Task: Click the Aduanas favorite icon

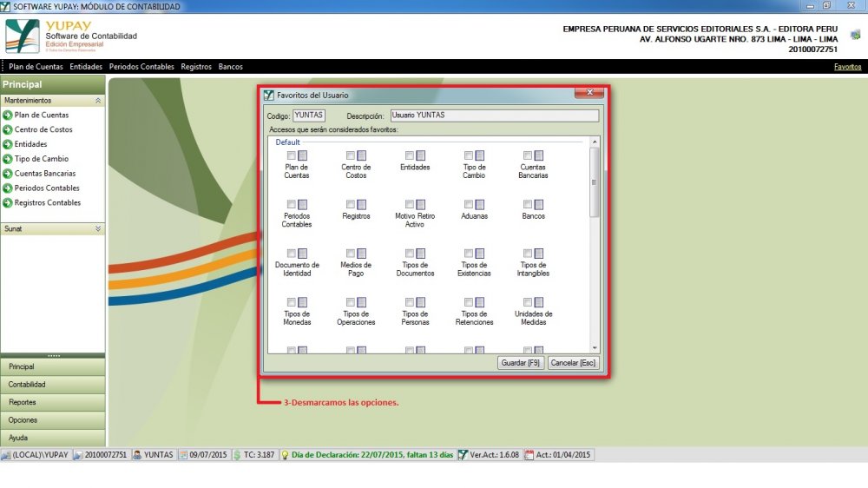Action: pos(480,204)
